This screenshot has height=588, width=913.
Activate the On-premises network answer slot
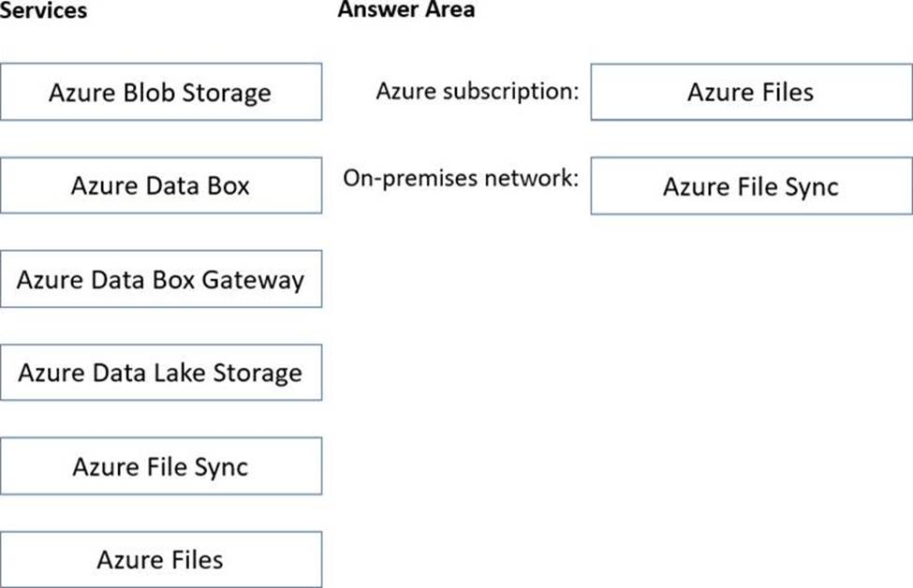(750, 186)
